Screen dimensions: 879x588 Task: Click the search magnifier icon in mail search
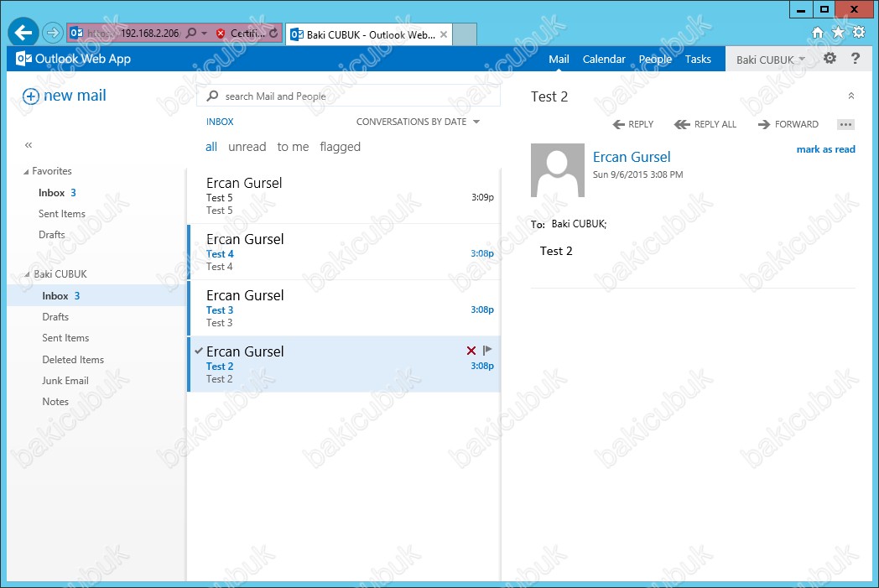pos(212,96)
